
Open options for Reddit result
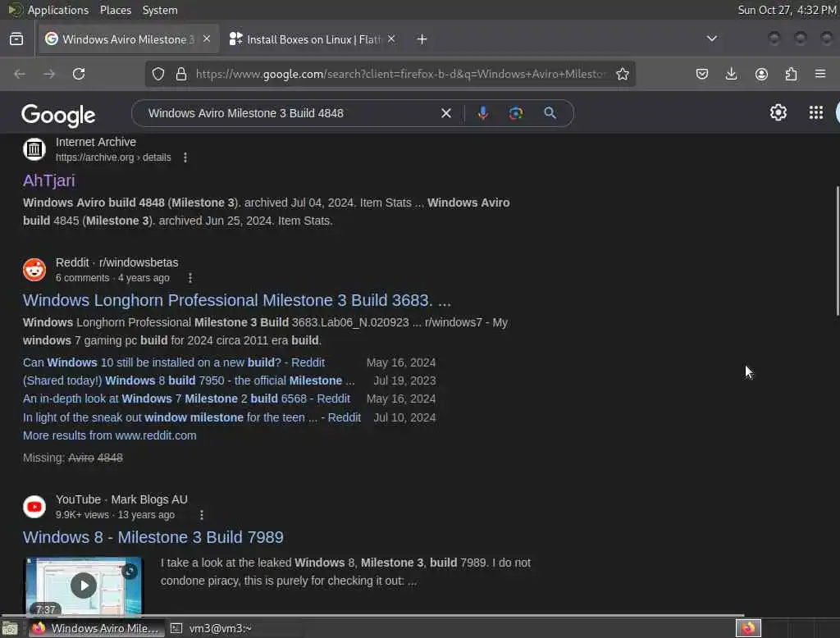(x=190, y=278)
